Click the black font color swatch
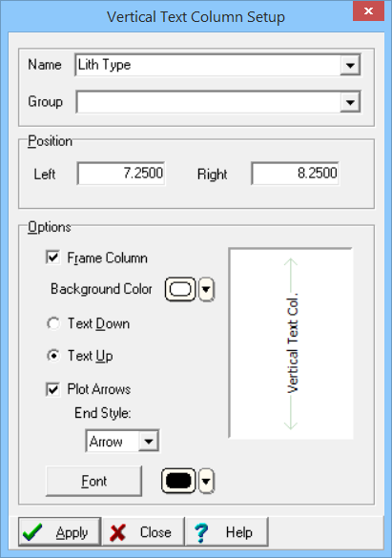 click(x=178, y=481)
